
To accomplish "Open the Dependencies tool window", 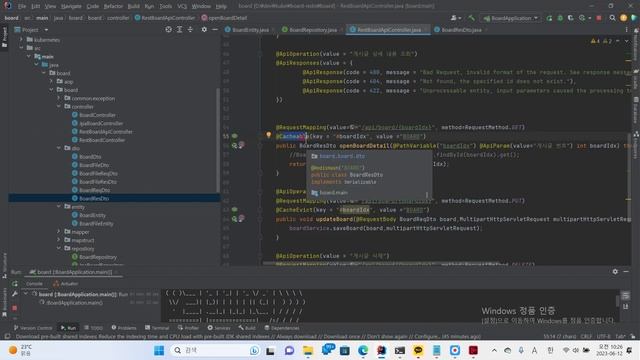I will [282, 328].
